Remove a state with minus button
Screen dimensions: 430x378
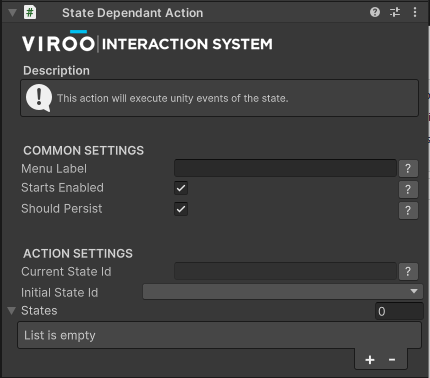coord(392,360)
